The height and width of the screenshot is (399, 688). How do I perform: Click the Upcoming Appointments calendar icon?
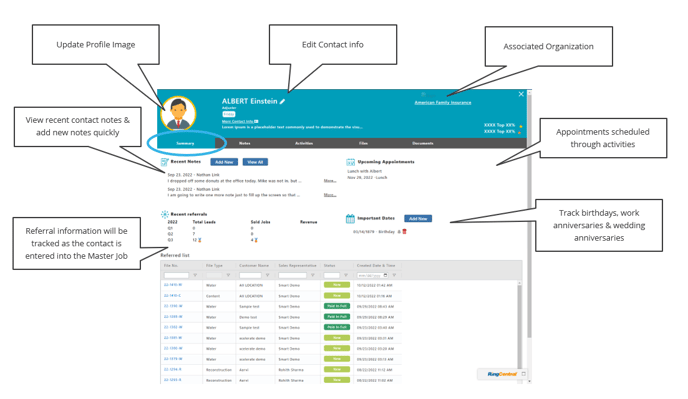point(351,162)
